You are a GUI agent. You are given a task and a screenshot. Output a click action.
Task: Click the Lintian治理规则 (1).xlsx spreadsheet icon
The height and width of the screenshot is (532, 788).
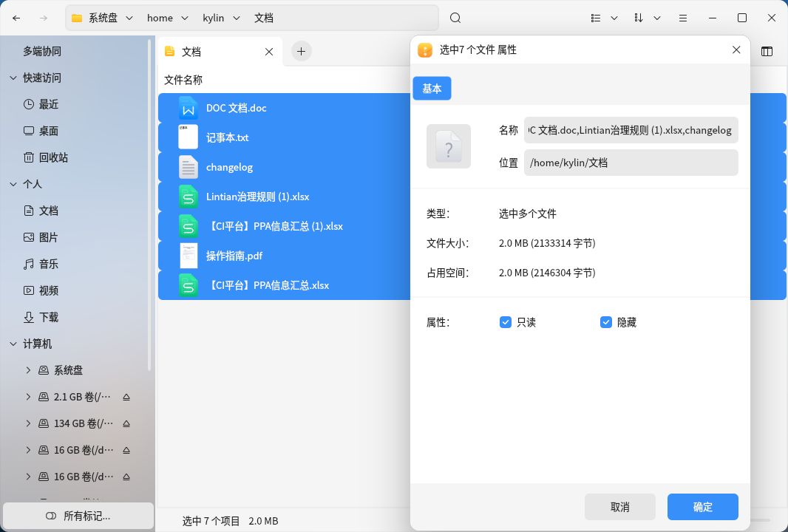point(188,197)
